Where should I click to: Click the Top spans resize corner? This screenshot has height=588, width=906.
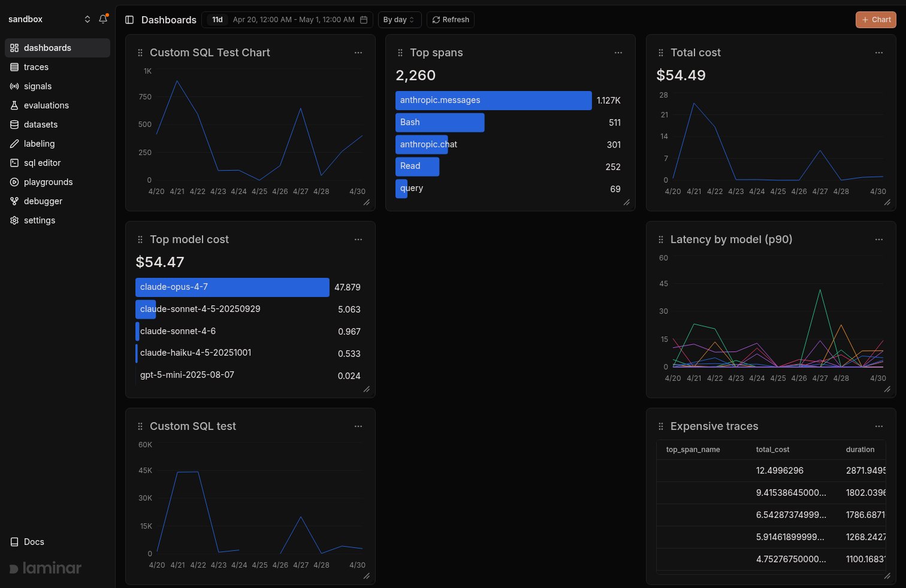pyautogui.click(x=627, y=202)
